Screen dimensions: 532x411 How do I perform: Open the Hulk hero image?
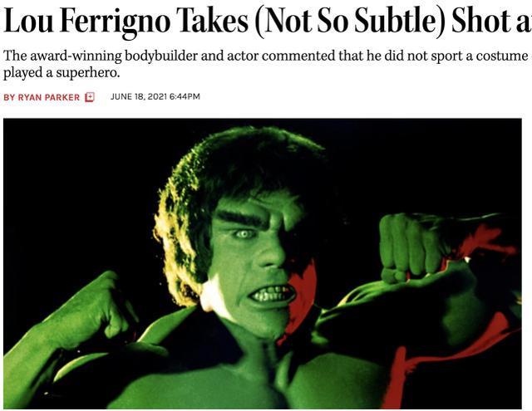point(263,263)
